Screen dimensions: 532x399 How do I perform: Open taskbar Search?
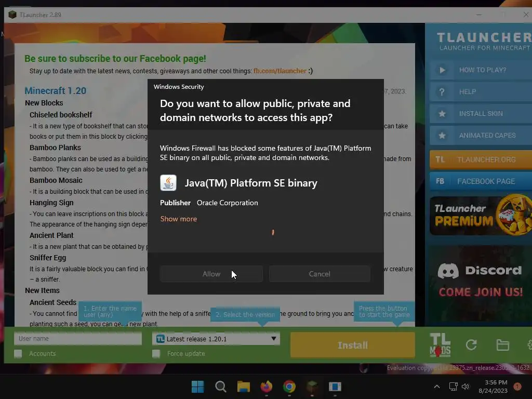click(x=220, y=387)
